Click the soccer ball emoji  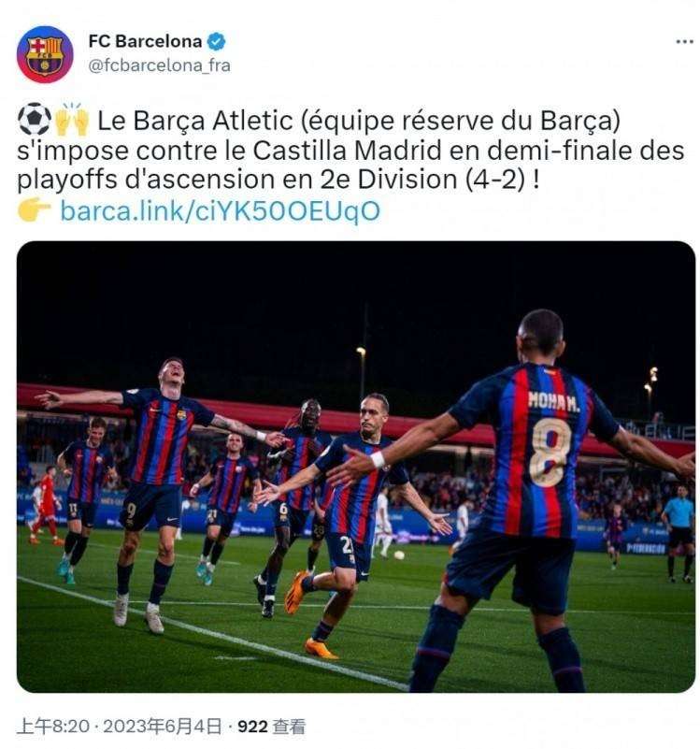35,119
